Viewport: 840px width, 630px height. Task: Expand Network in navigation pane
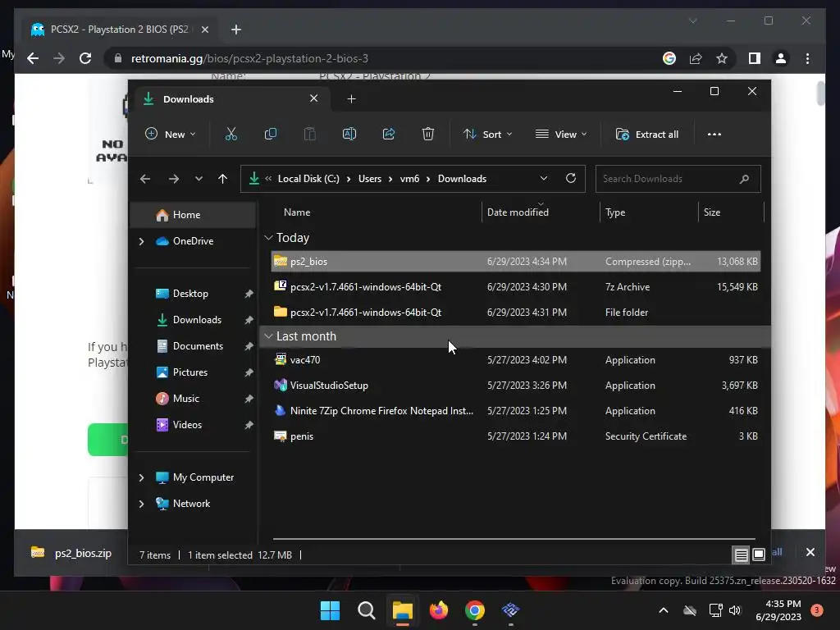coord(141,504)
